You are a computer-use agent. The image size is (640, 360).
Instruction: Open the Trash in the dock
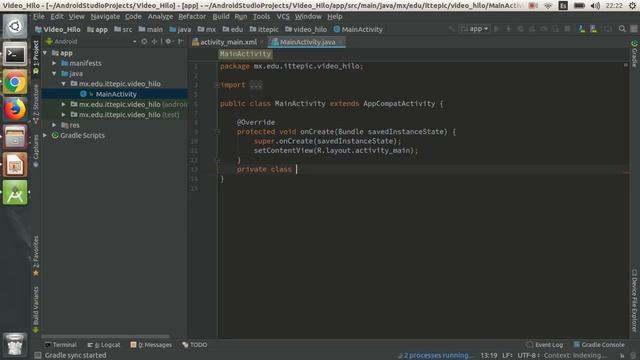pos(15,345)
